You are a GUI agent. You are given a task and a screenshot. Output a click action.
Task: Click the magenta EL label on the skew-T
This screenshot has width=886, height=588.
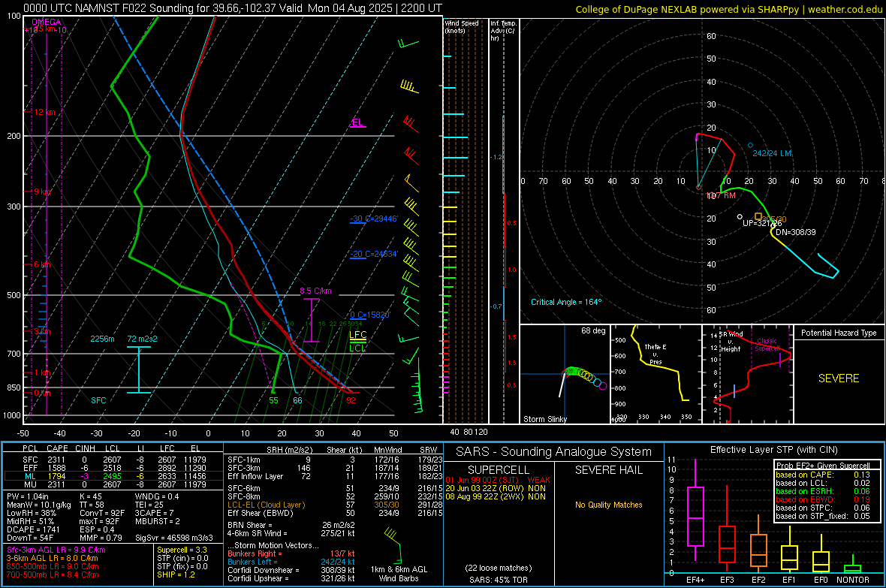pyautogui.click(x=357, y=122)
